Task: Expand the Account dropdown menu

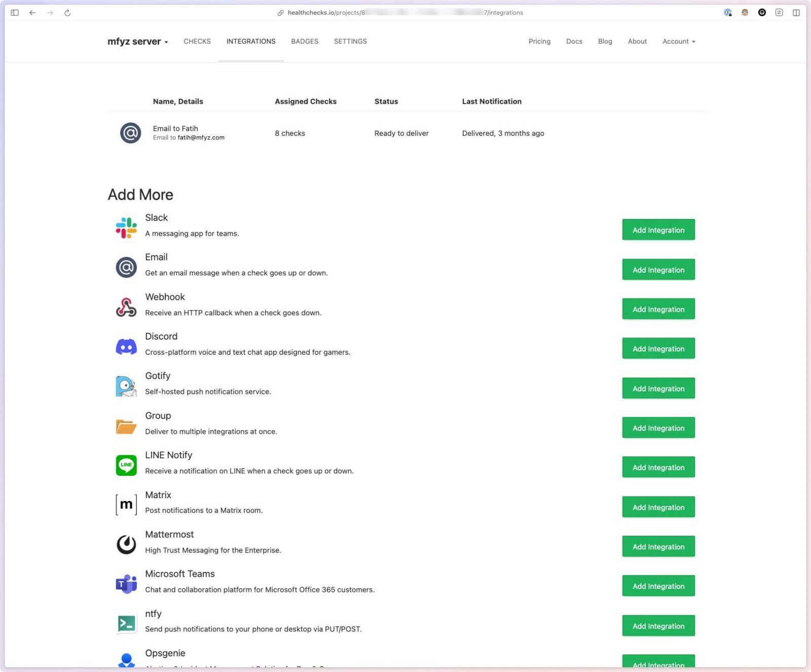Action: pos(679,42)
